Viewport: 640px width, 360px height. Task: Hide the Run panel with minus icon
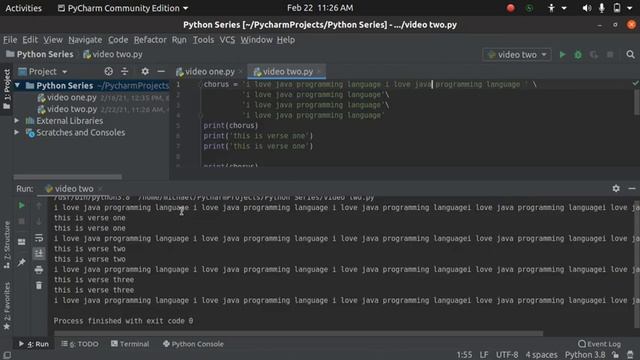pyautogui.click(x=632, y=188)
